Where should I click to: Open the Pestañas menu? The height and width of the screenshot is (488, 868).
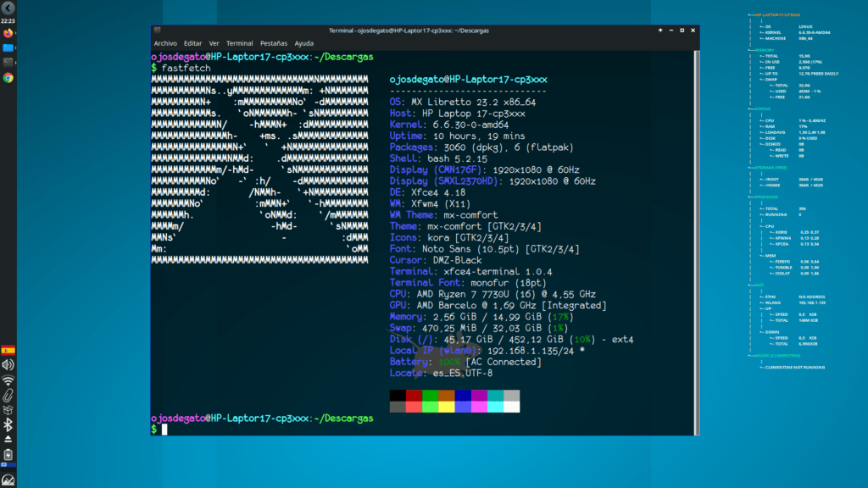coord(274,43)
